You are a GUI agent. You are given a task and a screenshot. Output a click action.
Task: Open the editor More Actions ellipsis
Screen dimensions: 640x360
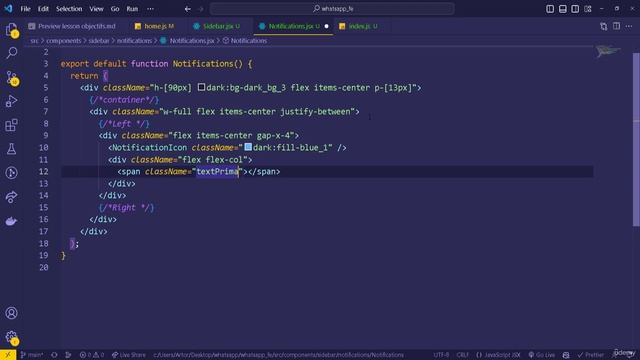click(629, 26)
